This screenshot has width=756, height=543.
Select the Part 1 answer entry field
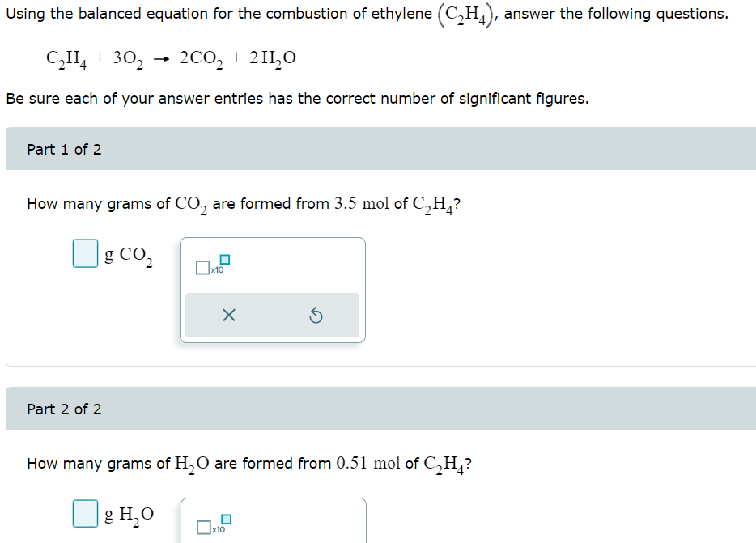pos(84,253)
